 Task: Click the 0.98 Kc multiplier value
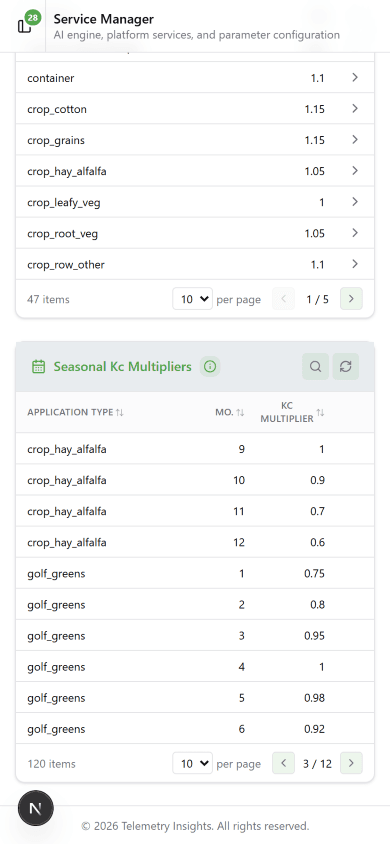[314, 699]
